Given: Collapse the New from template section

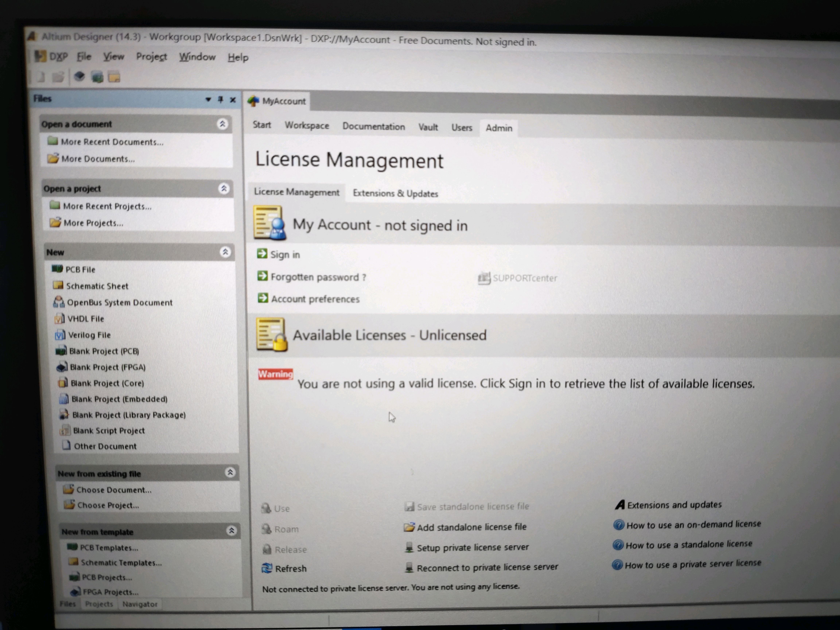Looking at the screenshot, I should click(x=231, y=530).
